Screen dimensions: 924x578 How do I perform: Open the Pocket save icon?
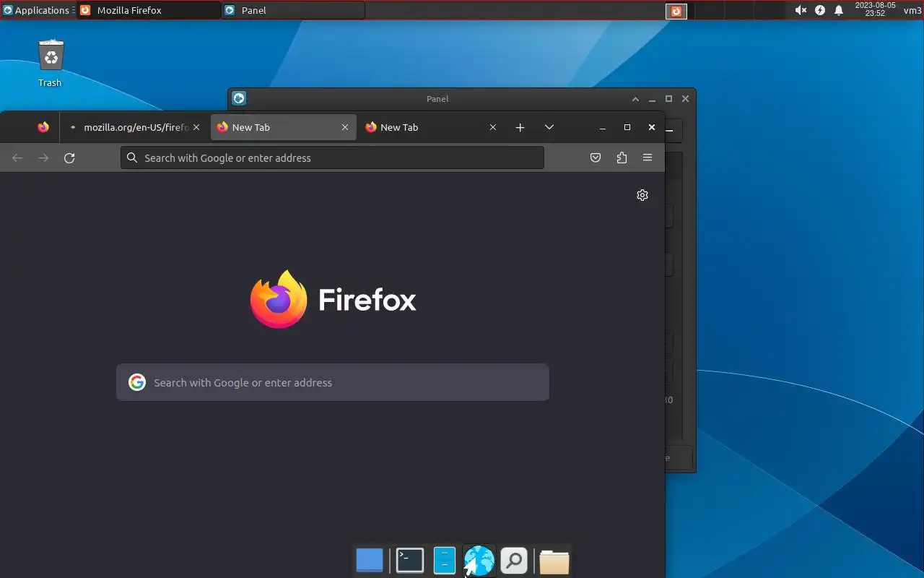[x=596, y=158]
